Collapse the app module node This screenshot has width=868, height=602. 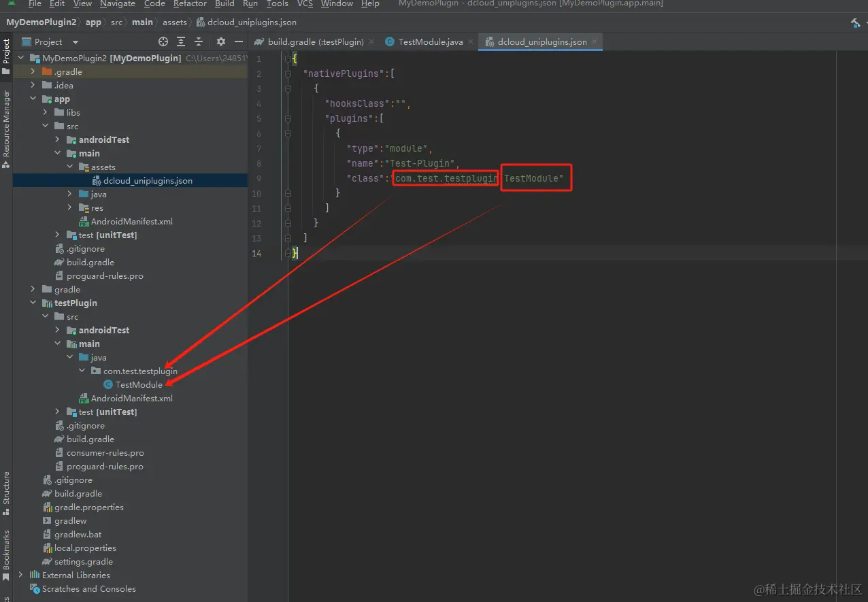click(x=33, y=99)
